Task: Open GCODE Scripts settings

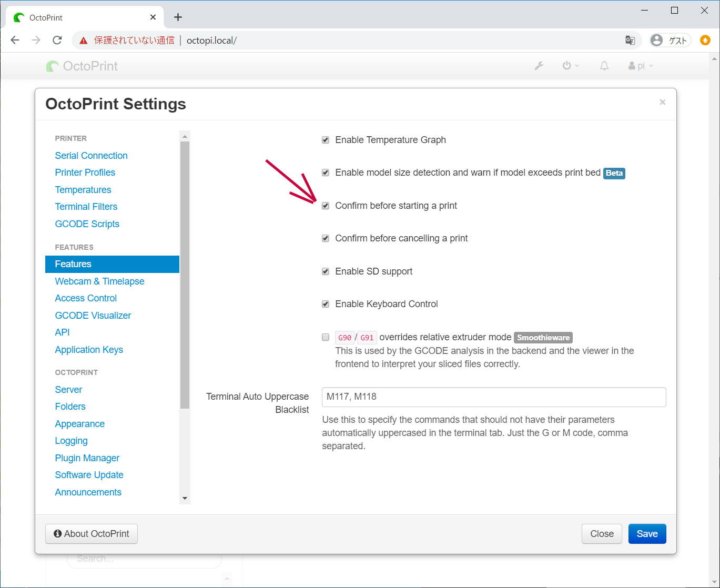Action: point(87,224)
